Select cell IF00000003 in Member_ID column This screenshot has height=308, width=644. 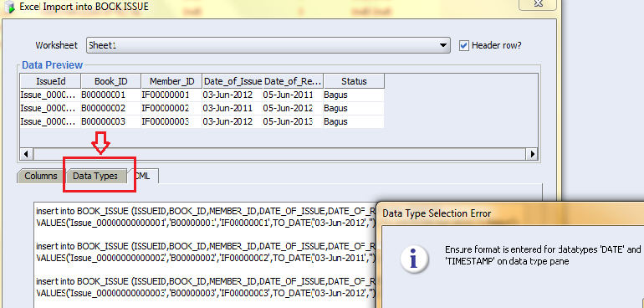(x=171, y=121)
